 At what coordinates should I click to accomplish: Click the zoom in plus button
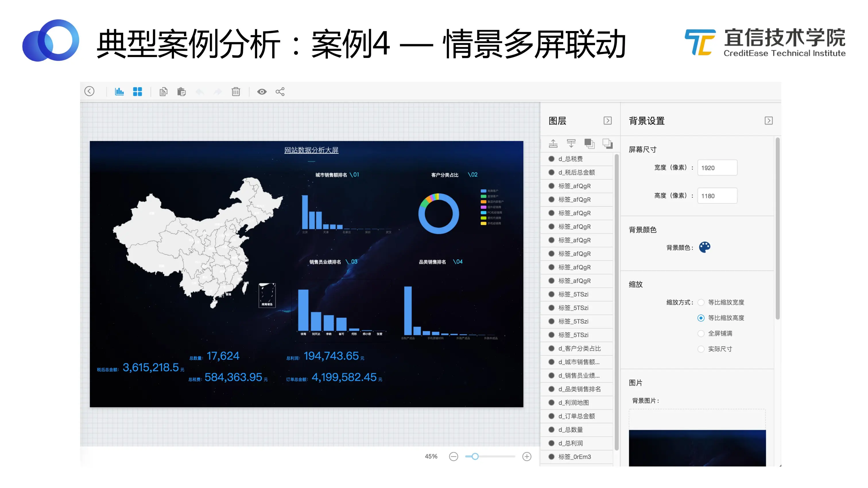tap(527, 457)
